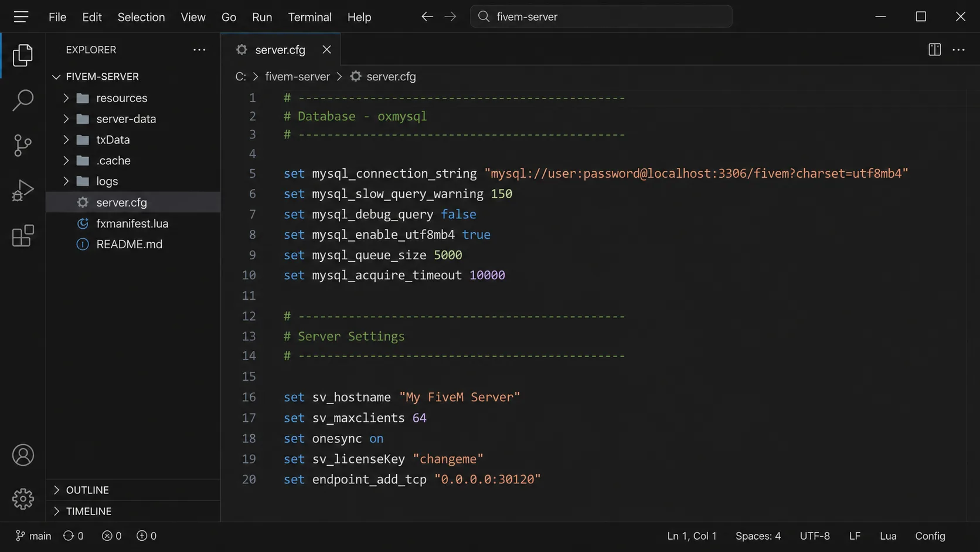Click the gear icon on server.cfg tab
Image resolution: width=980 pixels, height=552 pixels.
click(241, 50)
